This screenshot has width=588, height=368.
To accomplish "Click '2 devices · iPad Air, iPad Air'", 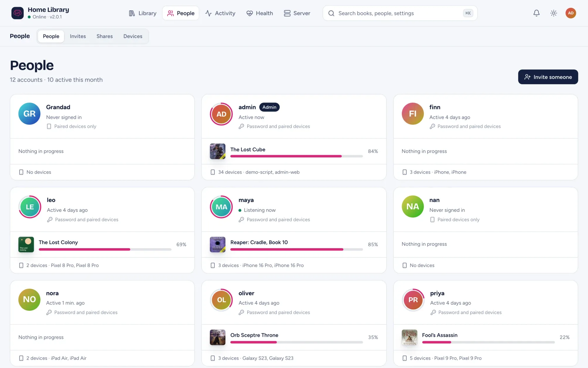I will point(56,358).
